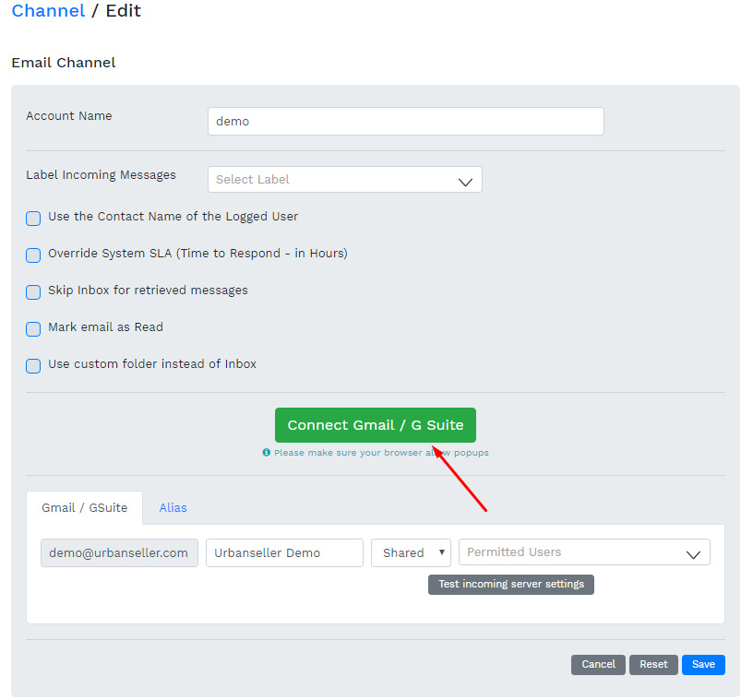This screenshot has width=741, height=700.
Task: Click Test incoming server settings button
Action: pos(510,584)
